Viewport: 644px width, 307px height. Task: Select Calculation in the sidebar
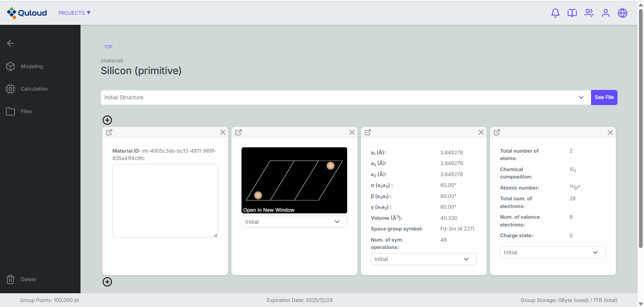[34, 89]
